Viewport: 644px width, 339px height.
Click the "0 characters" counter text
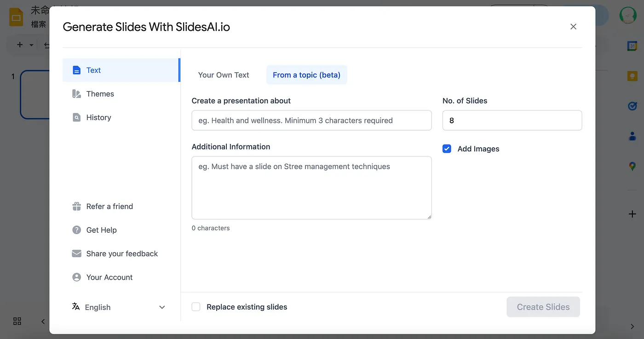tap(211, 228)
